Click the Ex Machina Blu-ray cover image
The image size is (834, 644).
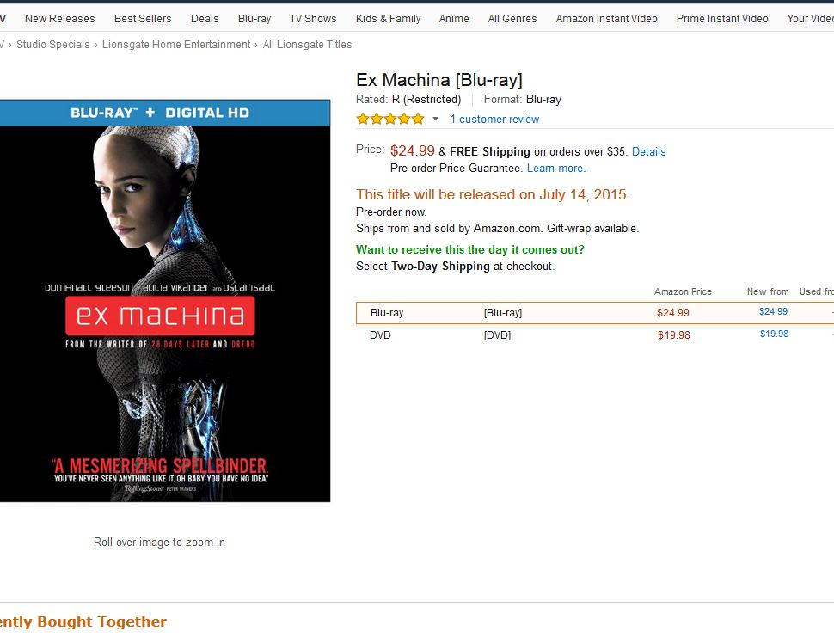[165, 300]
